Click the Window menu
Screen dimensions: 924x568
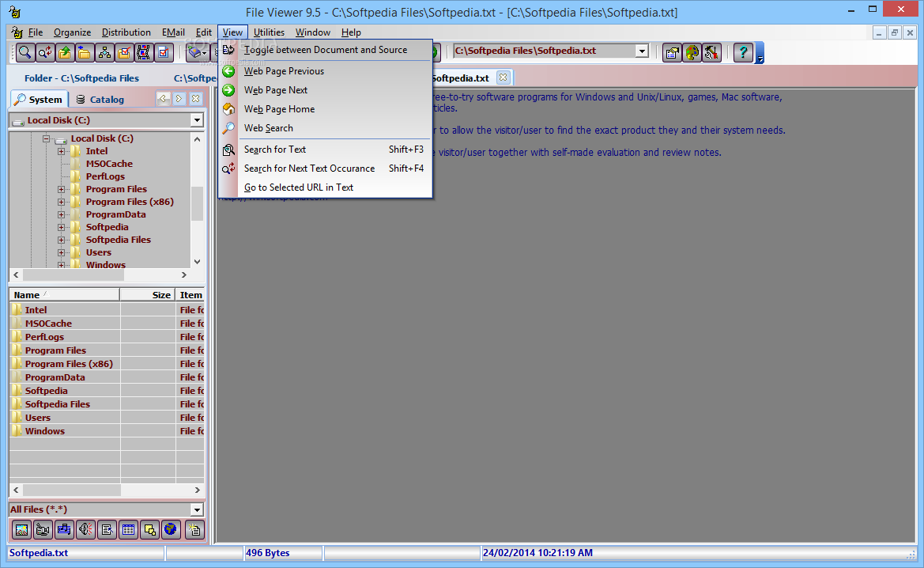point(312,32)
